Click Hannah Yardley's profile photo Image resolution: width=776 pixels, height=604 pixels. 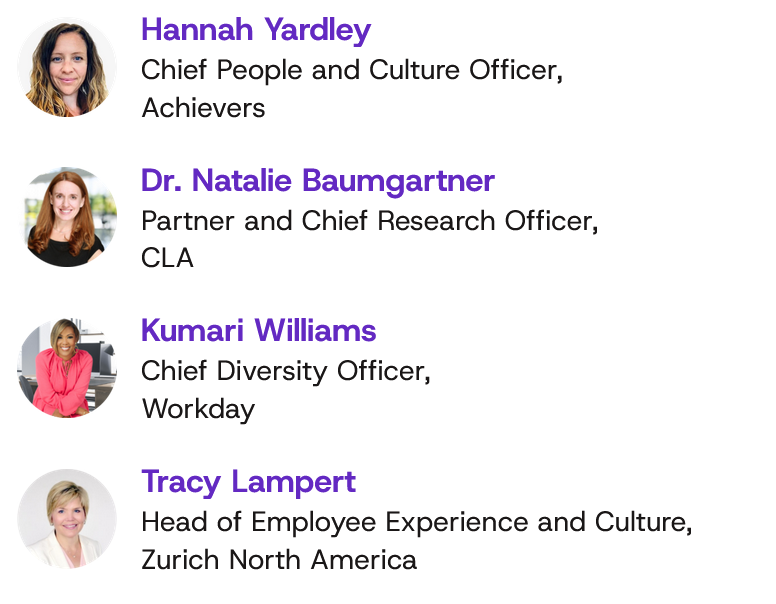point(67,67)
